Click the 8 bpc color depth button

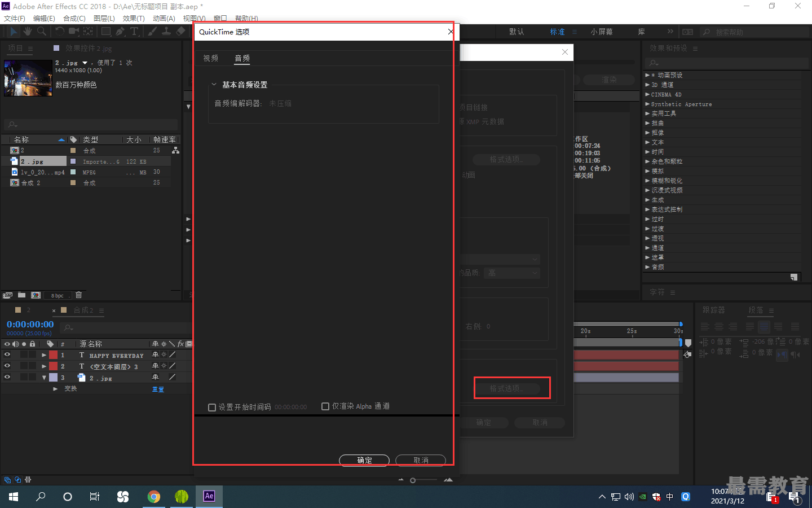point(58,295)
